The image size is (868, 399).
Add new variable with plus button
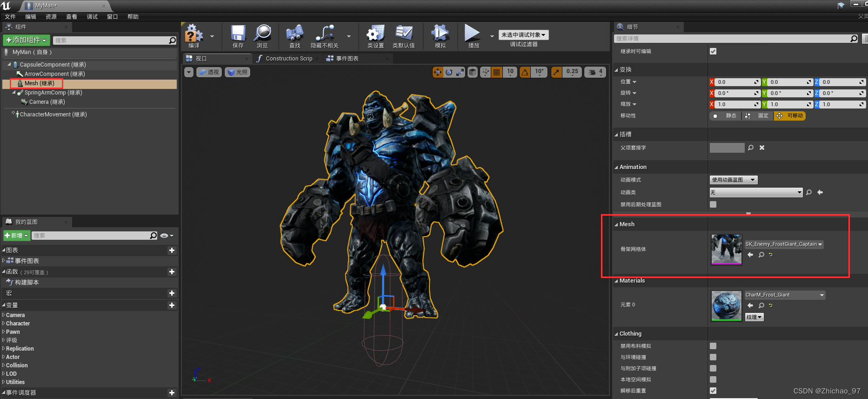tap(172, 305)
